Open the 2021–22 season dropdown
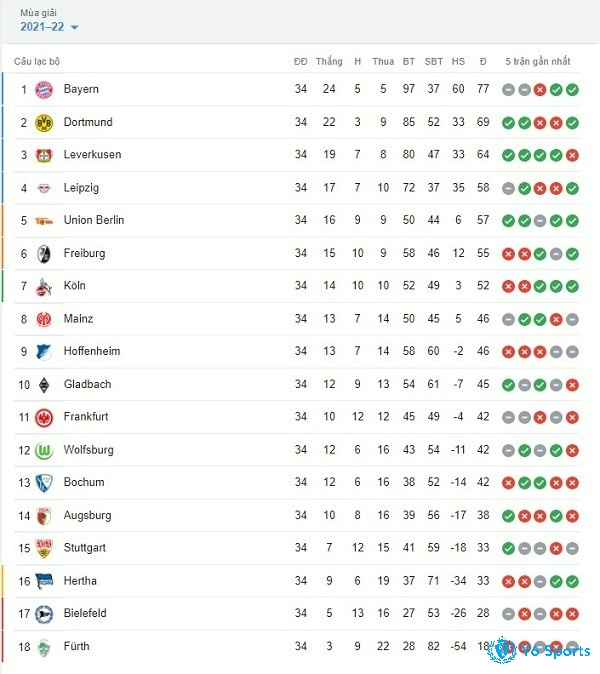 coord(49,27)
